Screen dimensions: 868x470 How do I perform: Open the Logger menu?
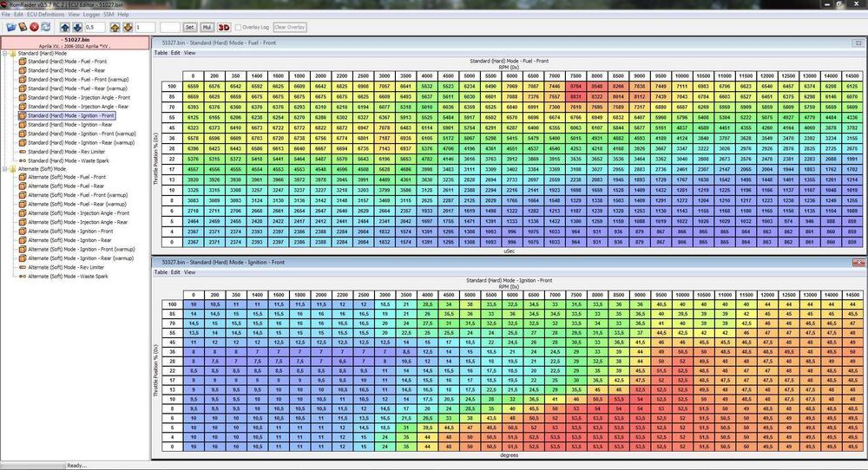(x=91, y=15)
